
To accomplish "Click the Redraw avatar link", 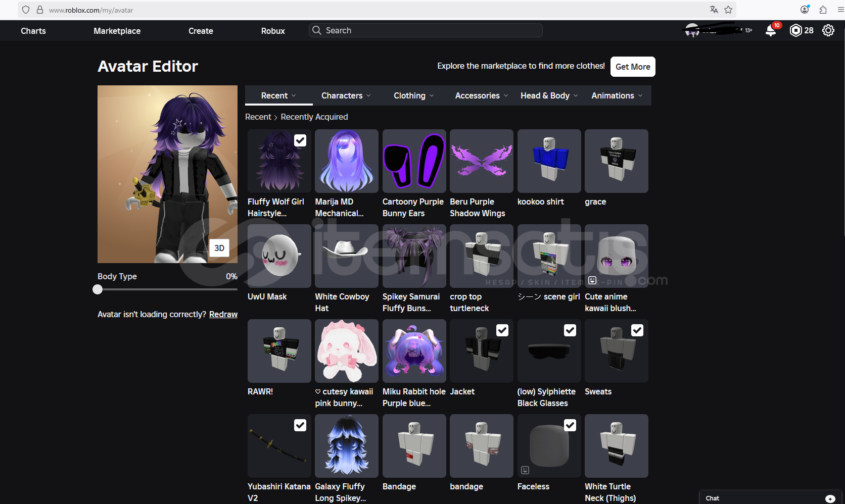I will click(223, 314).
